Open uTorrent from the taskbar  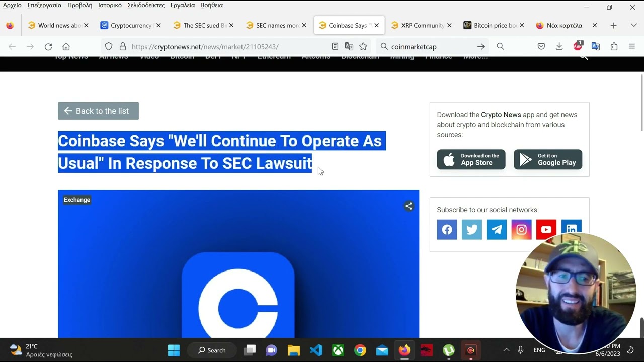point(449,350)
